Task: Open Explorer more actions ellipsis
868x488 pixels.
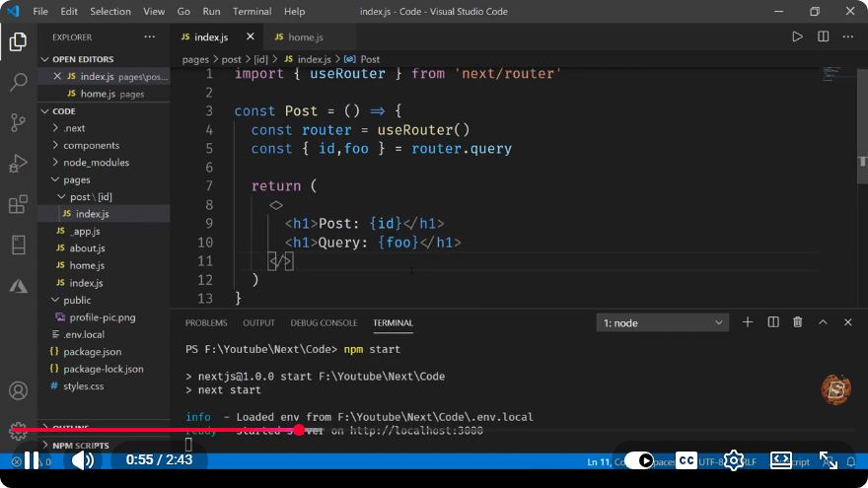Action: 150,37
